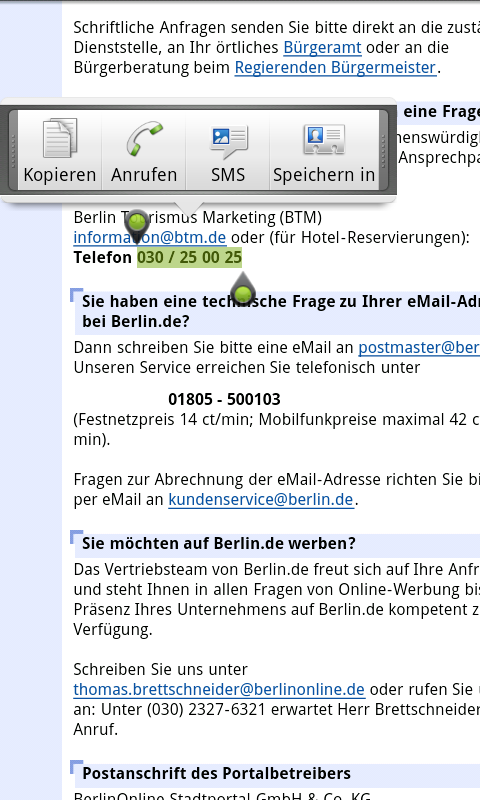
Task: Tap the SMS message bubble icon
Action: pos(229,141)
